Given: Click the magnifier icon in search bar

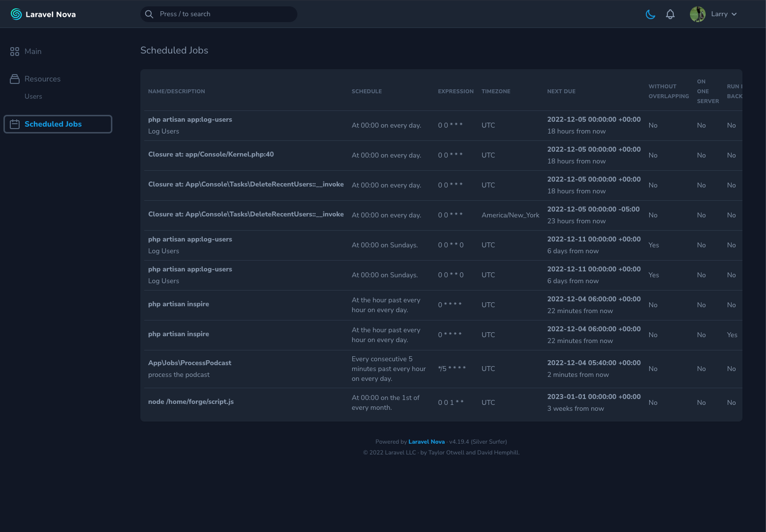Looking at the screenshot, I should coord(149,14).
